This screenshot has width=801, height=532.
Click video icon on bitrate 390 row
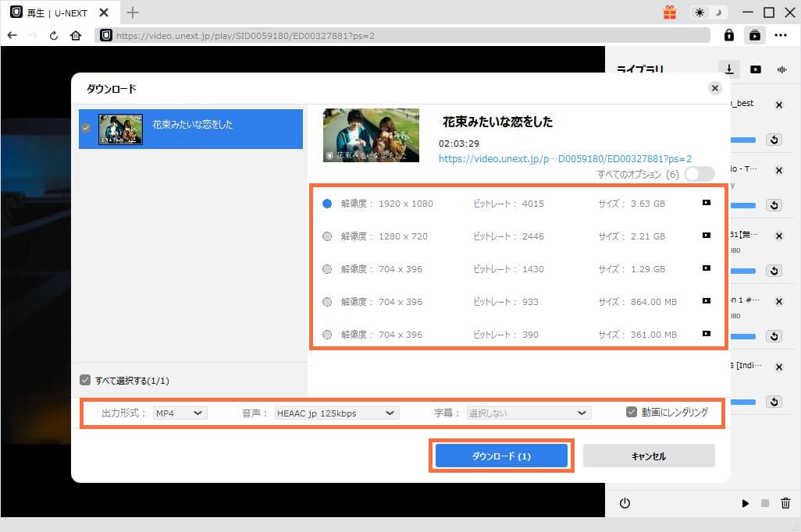[706, 333]
